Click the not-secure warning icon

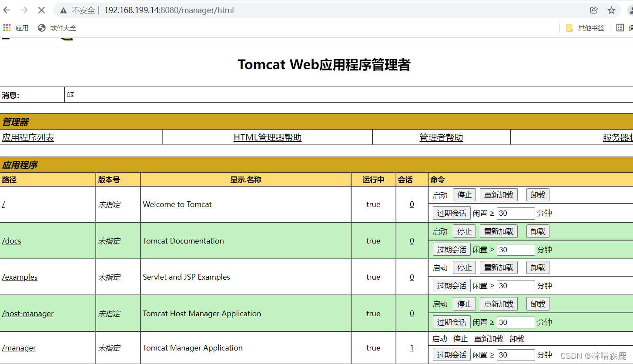(x=64, y=10)
